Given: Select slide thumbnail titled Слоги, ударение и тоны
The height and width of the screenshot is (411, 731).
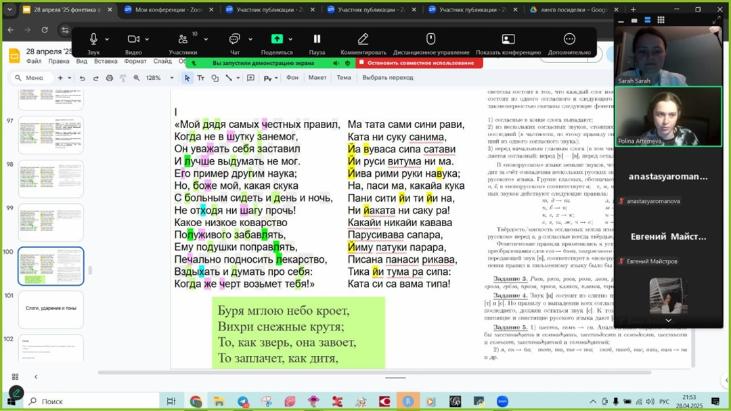Looking at the screenshot, I should coord(50,309).
